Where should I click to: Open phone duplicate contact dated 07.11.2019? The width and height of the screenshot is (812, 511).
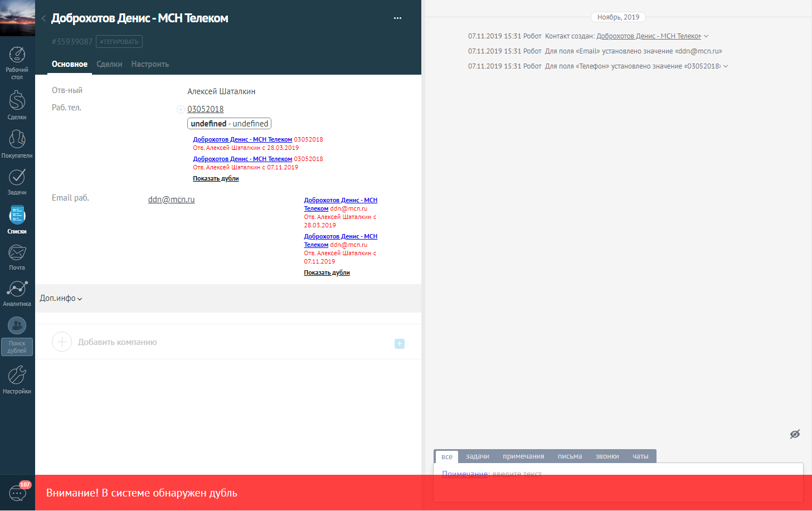(x=242, y=159)
